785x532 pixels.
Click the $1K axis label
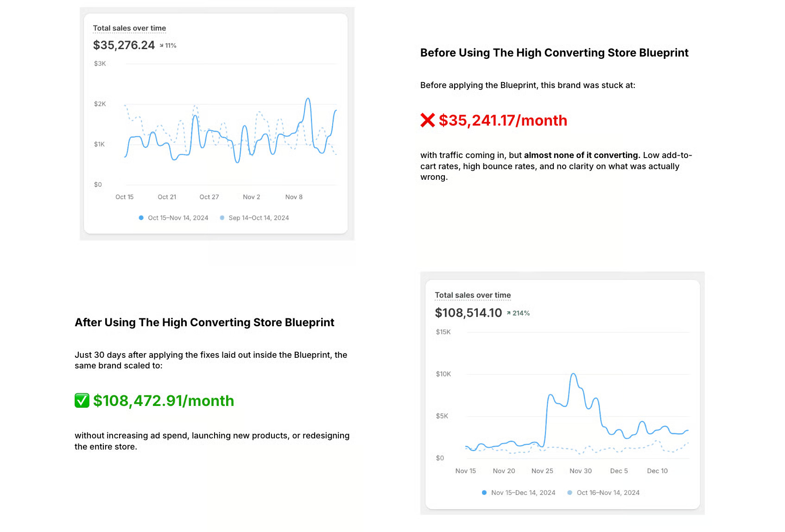pos(99,144)
